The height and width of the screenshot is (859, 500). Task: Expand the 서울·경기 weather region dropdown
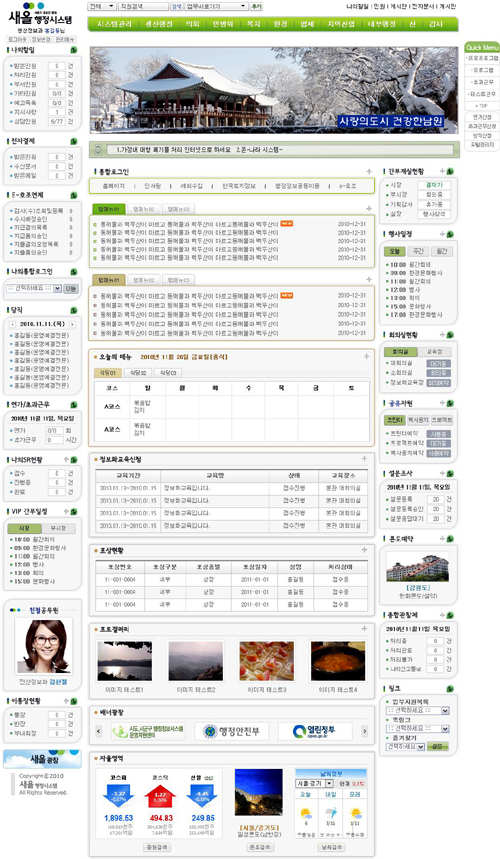click(x=315, y=784)
